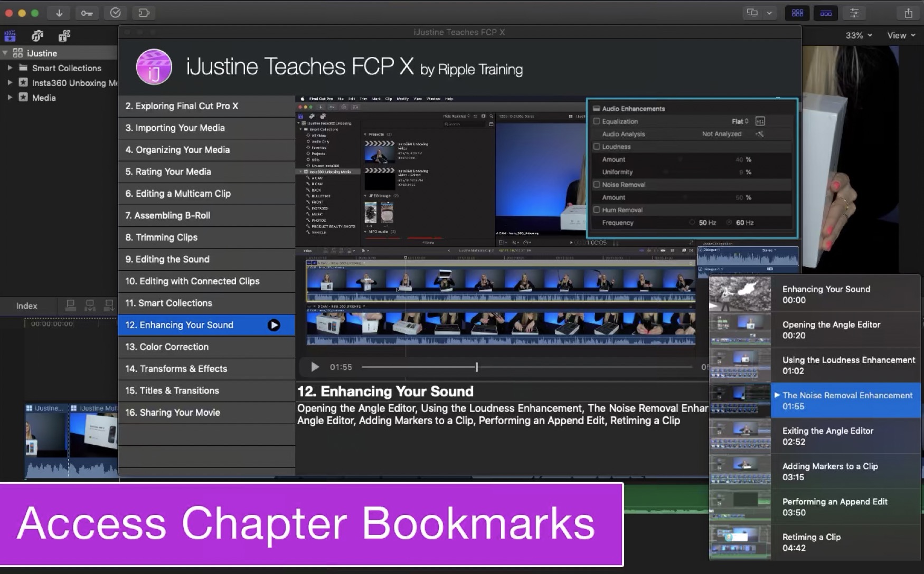
Task: Open the 33% zoom dropdown
Action: (x=859, y=35)
